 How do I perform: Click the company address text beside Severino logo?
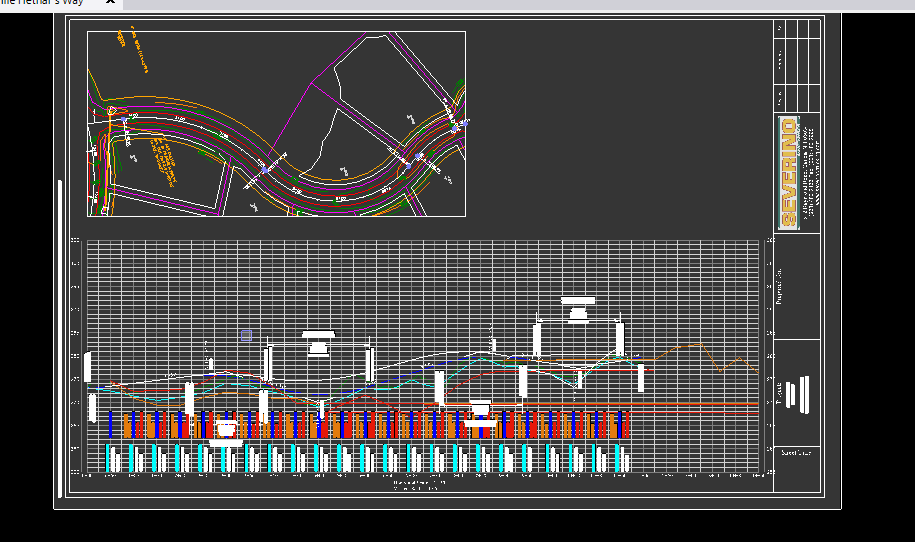pyautogui.click(x=812, y=173)
